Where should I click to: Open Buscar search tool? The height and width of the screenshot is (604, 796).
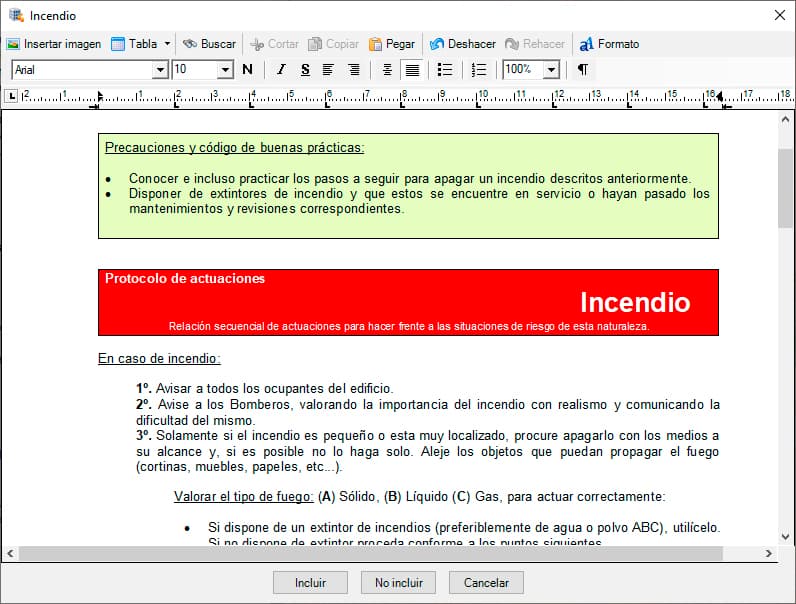[210, 44]
